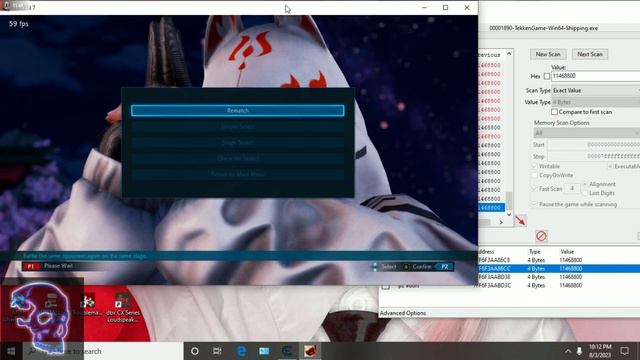
Task: Open Task View on the taskbar
Action: [x=217, y=351]
